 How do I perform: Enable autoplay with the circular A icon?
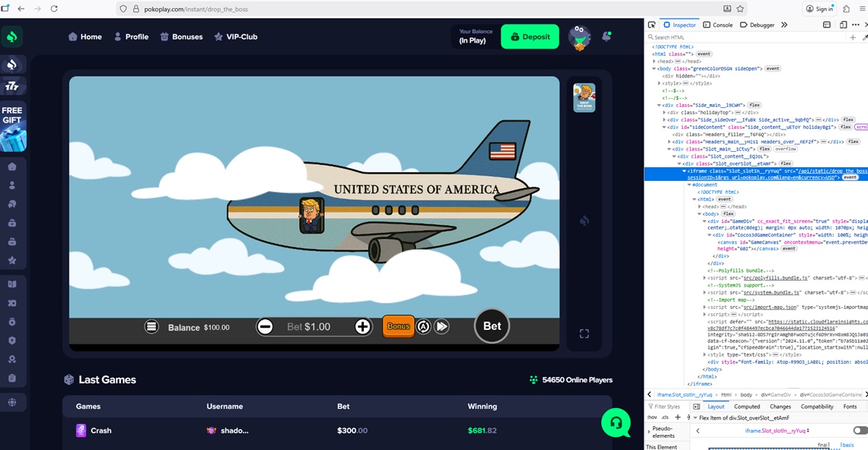[x=424, y=327]
